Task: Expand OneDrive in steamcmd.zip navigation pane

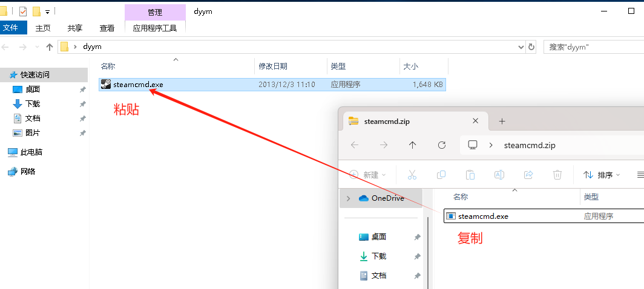Action: pyautogui.click(x=349, y=198)
